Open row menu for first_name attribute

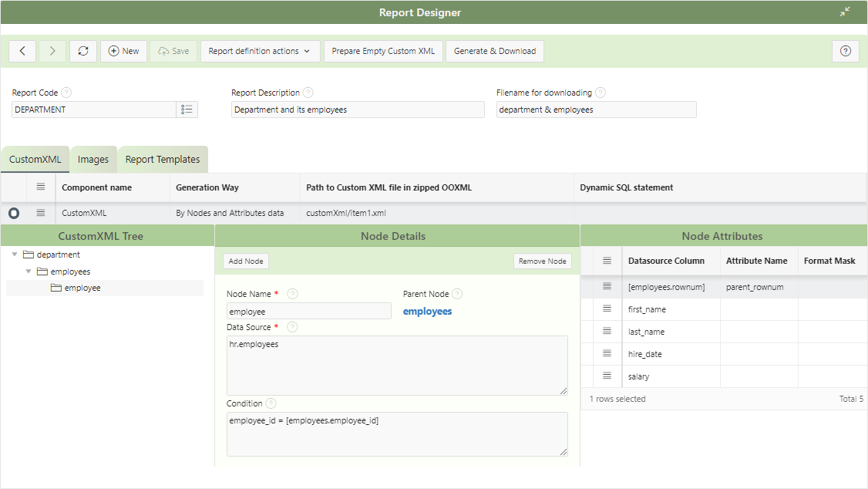(x=607, y=309)
